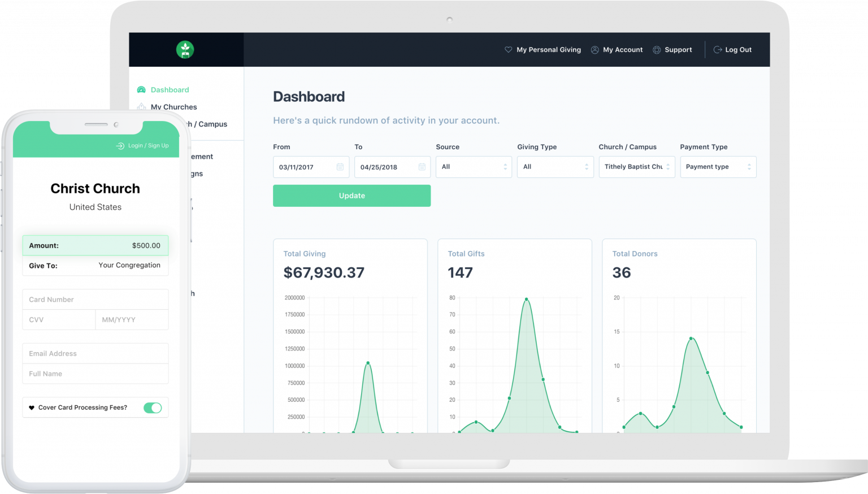This screenshot has width=868, height=494.
Task: Click the arrow icon beside Log Out
Action: click(717, 50)
